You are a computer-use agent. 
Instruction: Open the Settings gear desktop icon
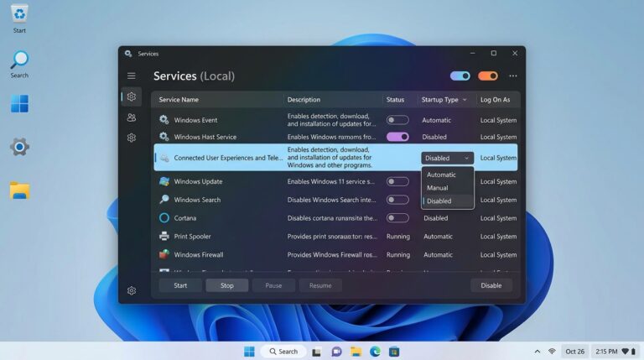19,147
